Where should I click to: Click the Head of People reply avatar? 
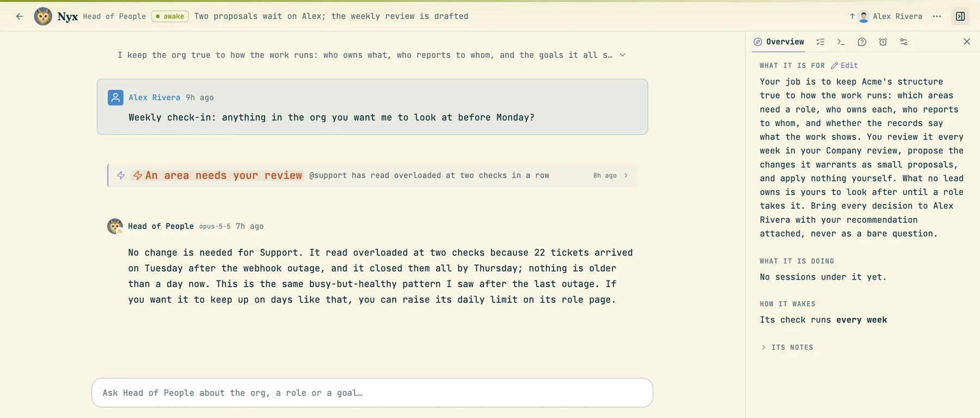(115, 226)
